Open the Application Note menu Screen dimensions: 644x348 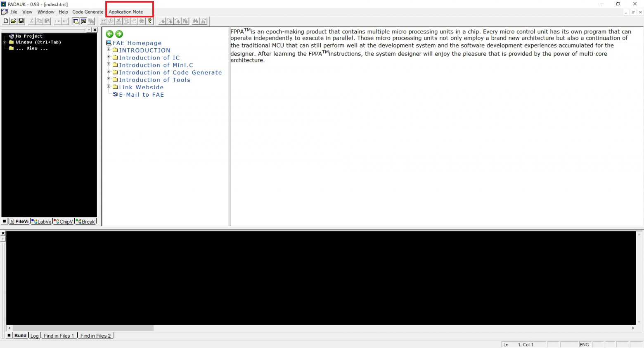(x=126, y=12)
